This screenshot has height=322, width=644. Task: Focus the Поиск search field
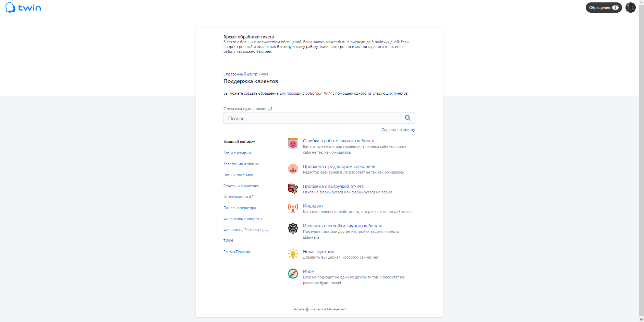click(319, 118)
